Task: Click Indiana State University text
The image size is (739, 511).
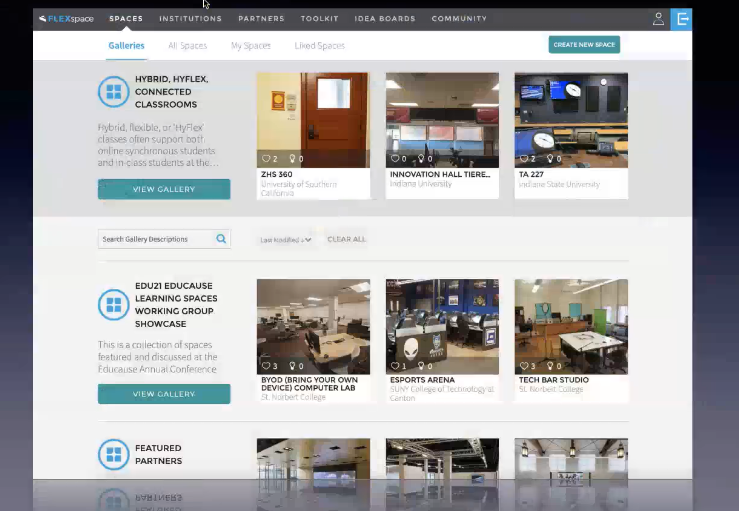Action: [x=559, y=184]
